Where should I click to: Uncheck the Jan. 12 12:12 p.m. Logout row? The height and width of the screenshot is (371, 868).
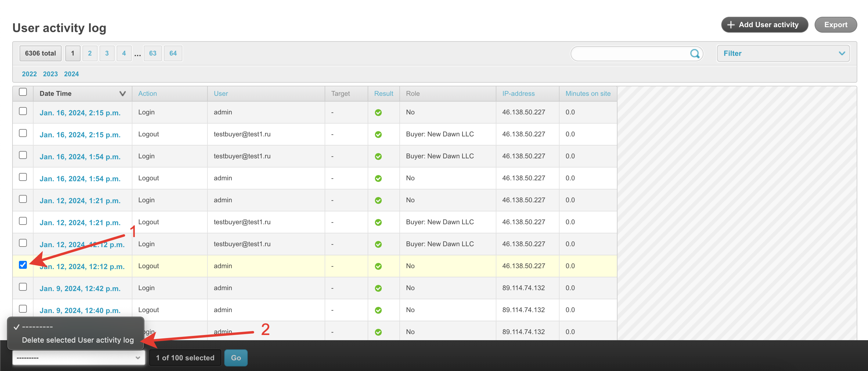(x=23, y=265)
